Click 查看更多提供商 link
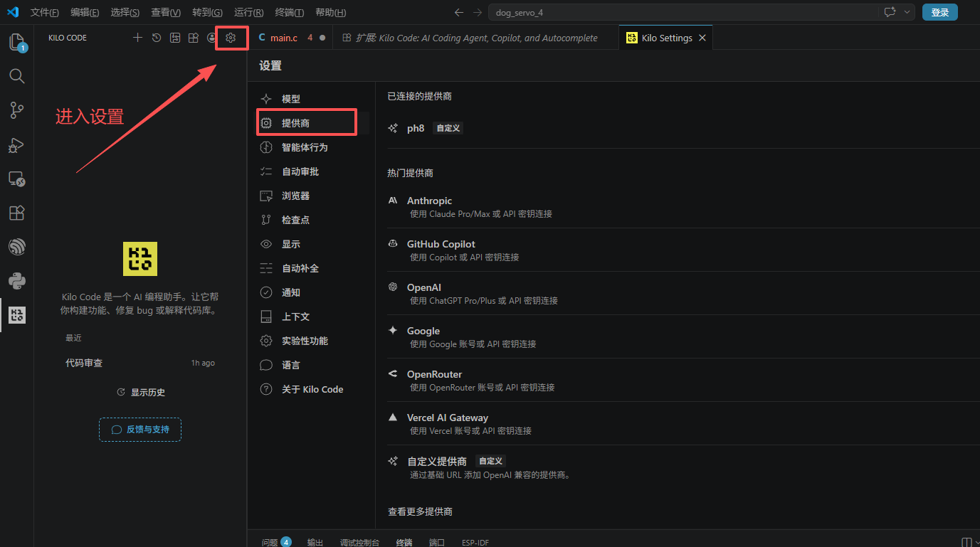 tap(420, 511)
